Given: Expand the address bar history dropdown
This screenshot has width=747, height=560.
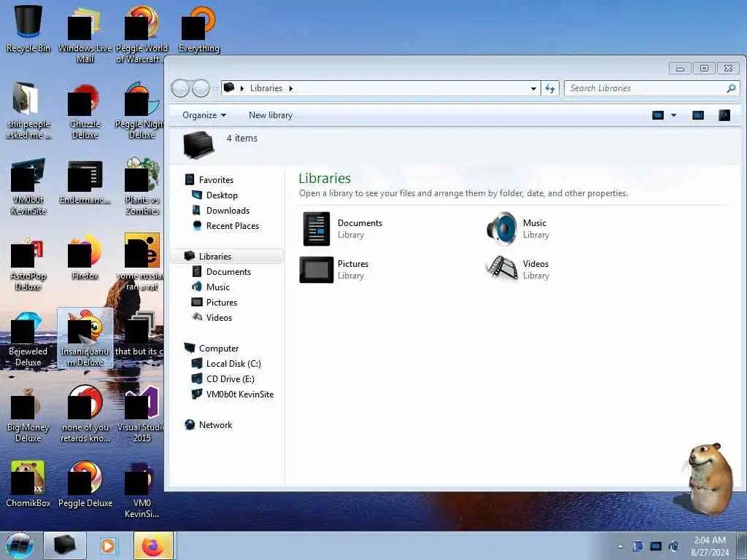Looking at the screenshot, I should (x=533, y=88).
